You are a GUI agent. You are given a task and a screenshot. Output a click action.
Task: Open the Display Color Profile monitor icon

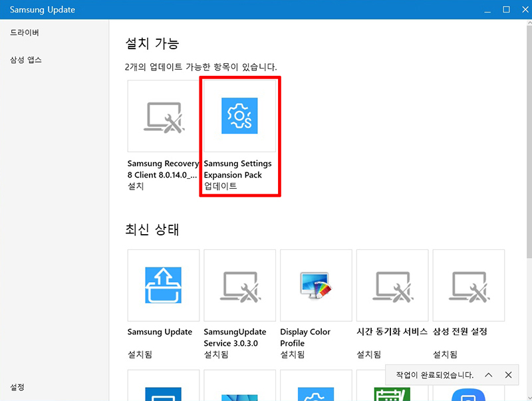316,285
